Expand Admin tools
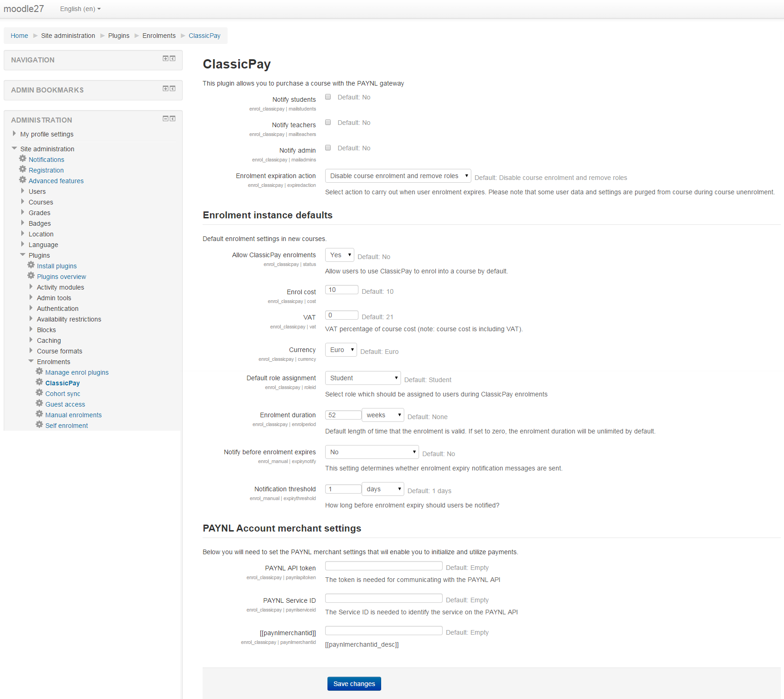The width and height of the screenshot is (784, 699). 31,297
